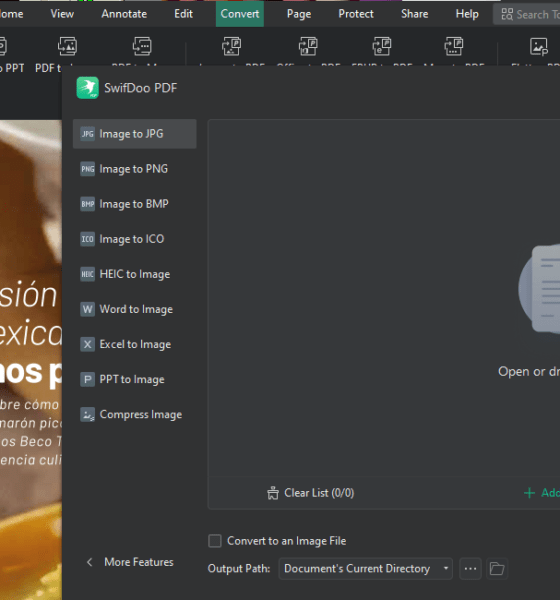Select Image to JPG conversion
The height and width of the screenshot is (600, 560).
pos(135,134)
